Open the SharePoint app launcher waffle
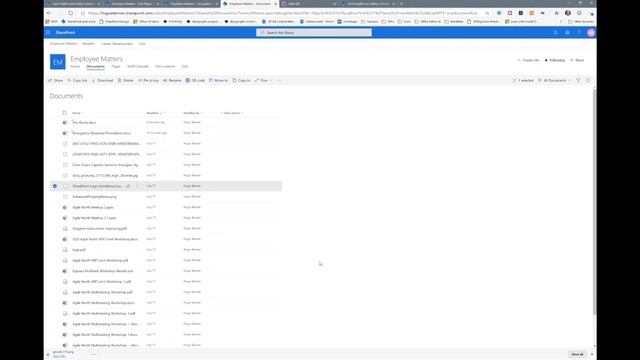The image size is (640, 360). [x=48, y=32]
